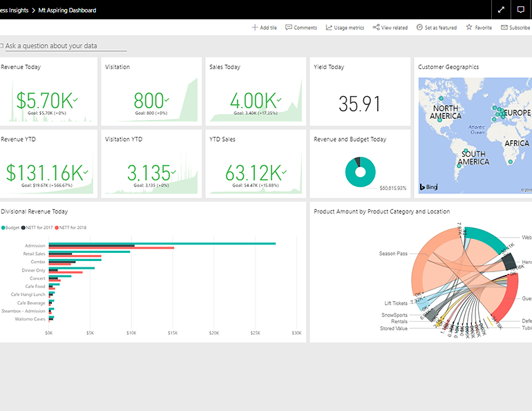Enter full screen mode with arrows icon
Image resolution: width=532 pixels, height=411 pixels.
tap(501, 10)
